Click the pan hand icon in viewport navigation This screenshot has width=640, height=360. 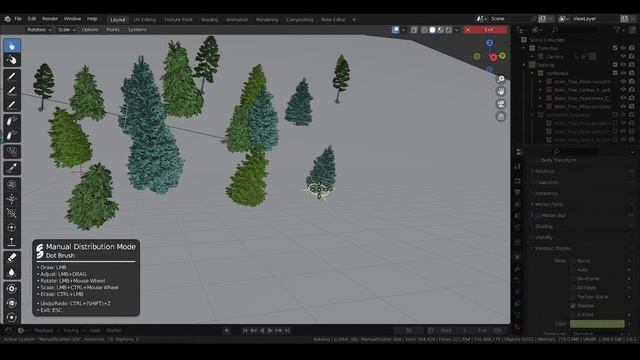(501, 91)
